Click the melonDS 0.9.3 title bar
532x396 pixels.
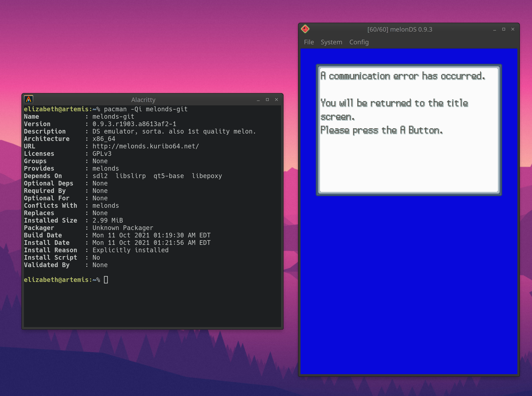tap(400, 29)
